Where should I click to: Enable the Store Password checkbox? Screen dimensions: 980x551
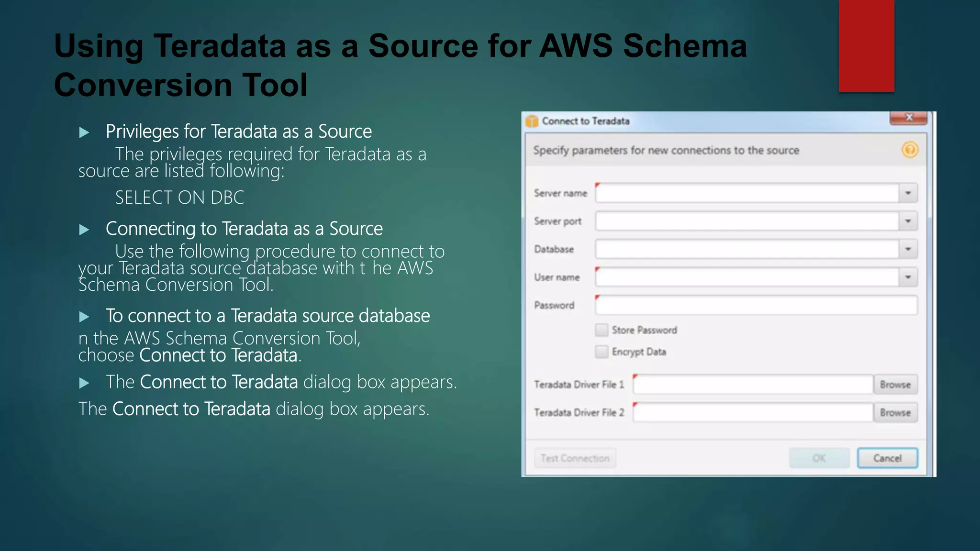pos(601,330)
